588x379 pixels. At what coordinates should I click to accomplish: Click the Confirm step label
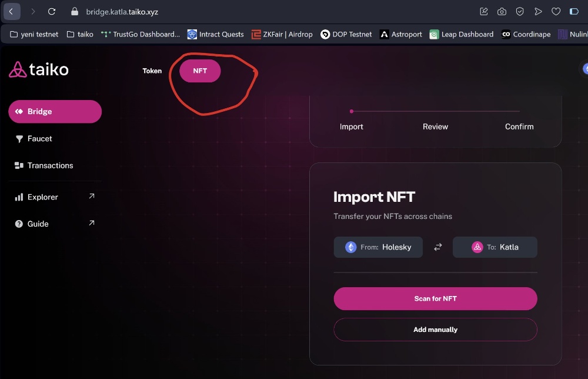click(519, 127)
